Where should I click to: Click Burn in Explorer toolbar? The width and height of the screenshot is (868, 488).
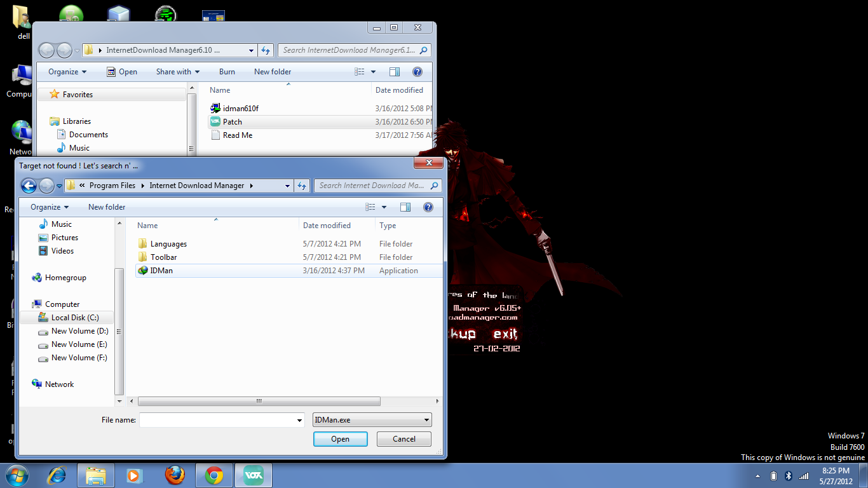227,72
